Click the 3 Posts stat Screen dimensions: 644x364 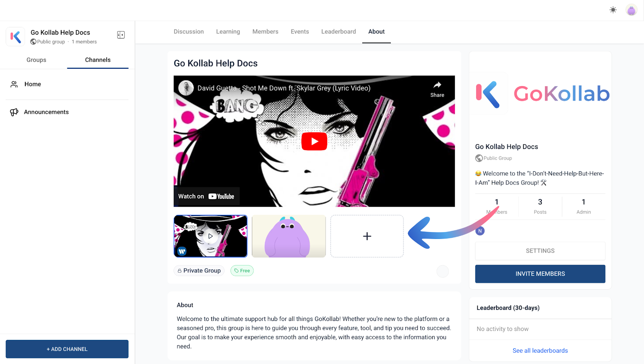tap(540, 206)
